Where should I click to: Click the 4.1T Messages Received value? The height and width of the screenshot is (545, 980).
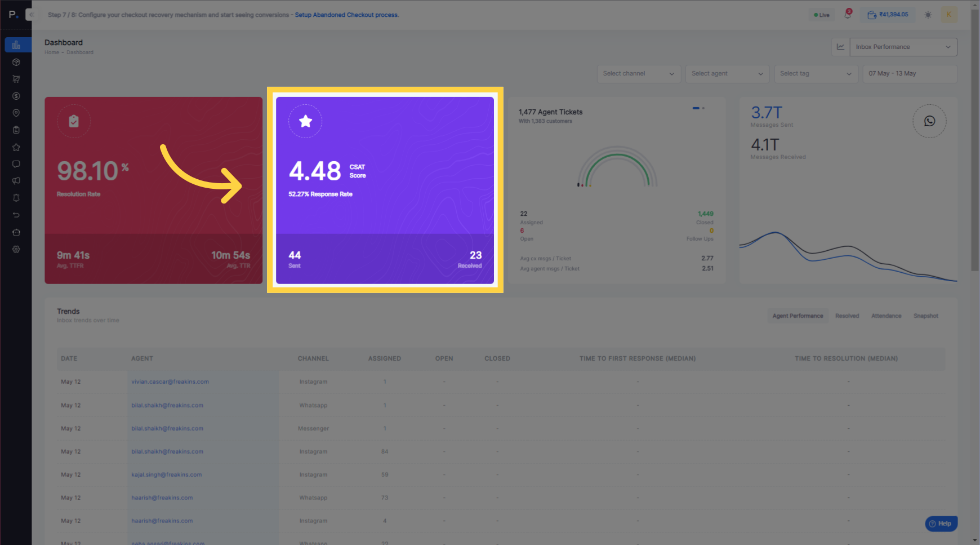pyautogui.click(x=765, y=145)
